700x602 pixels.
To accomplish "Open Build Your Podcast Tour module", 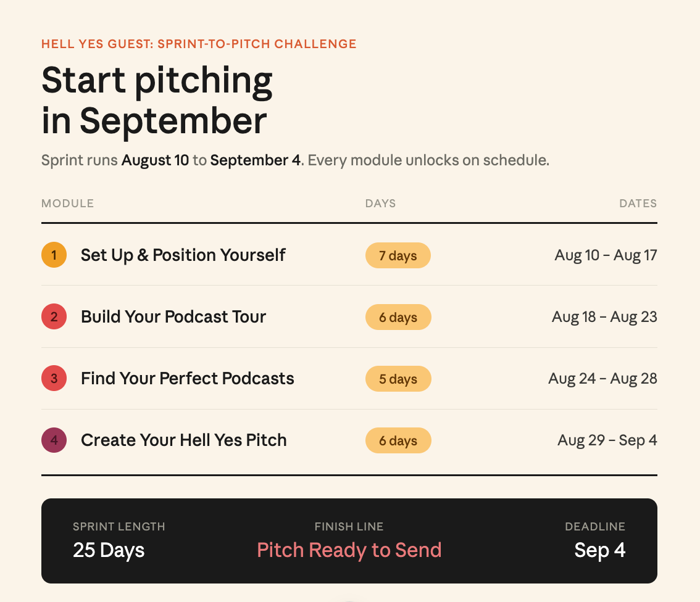I will [173, 316].
